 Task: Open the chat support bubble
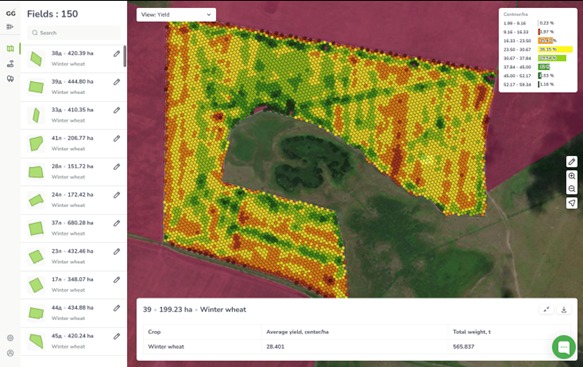[564, 347]
